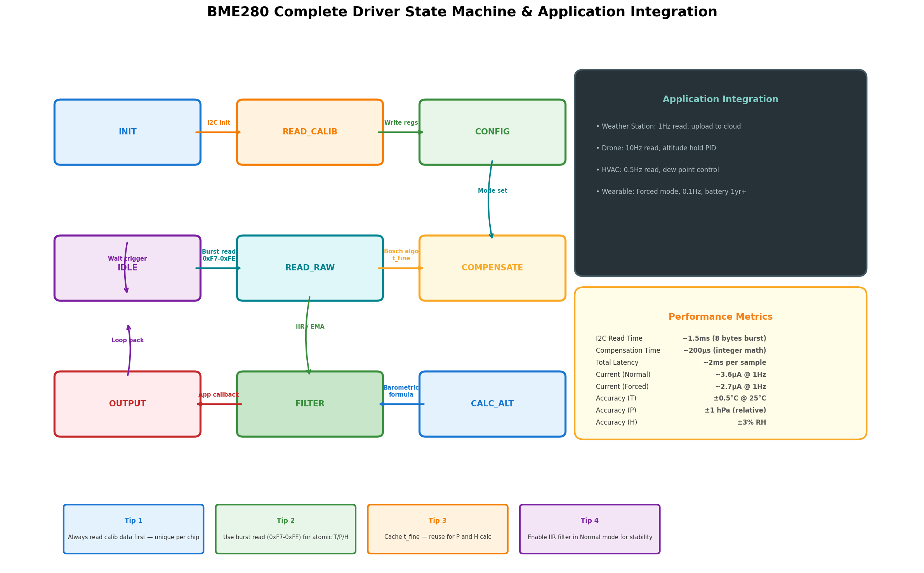924x573 pixels.
Task: Click the 'Application Integration' heading
Action: (x=720, y=99)
